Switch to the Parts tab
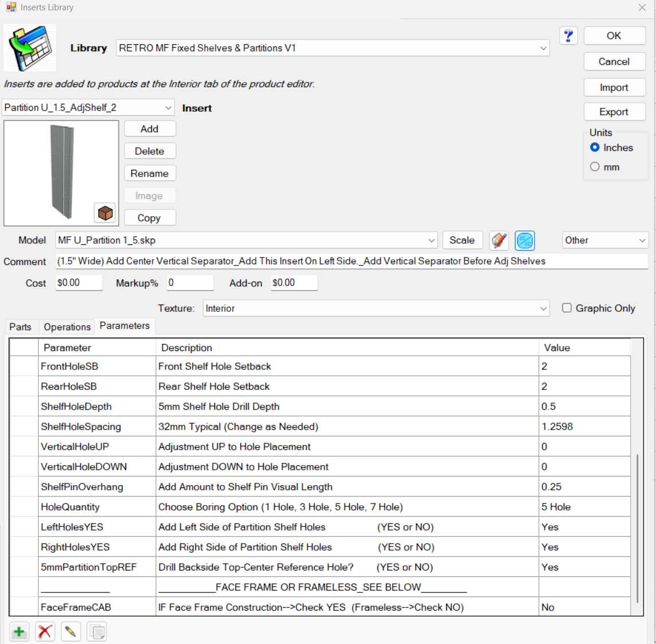The height and width of the screenshot is (644, 656). point(20,327)
